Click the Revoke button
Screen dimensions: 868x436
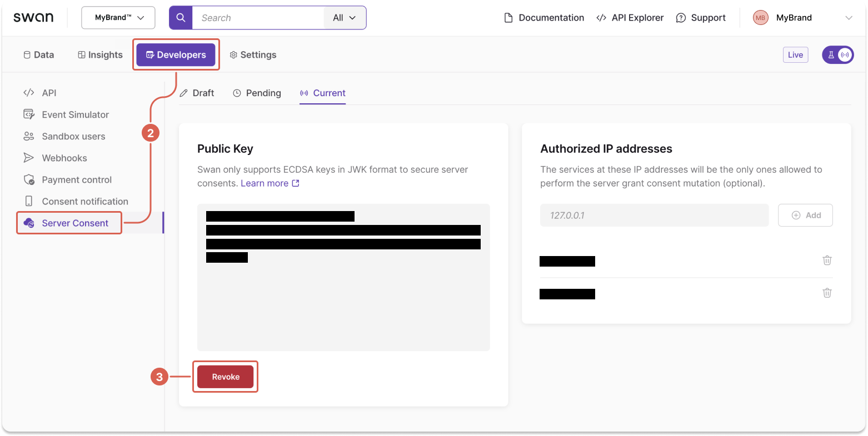tap(225, 377)
